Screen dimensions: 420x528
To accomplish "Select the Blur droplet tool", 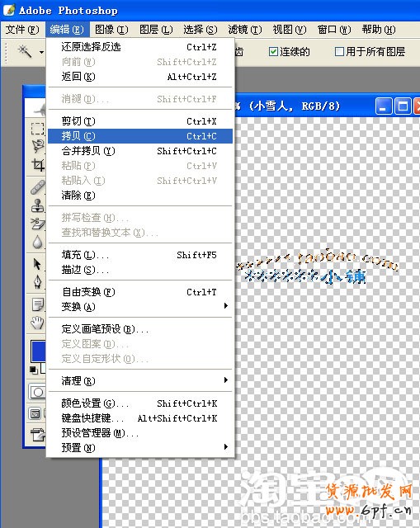I will tap(38, 242).
